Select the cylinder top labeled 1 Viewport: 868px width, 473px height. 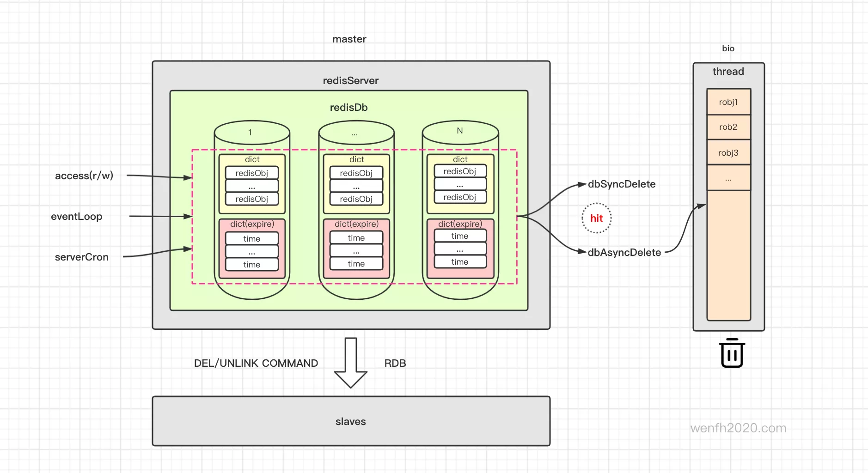[x=252, y=133]
